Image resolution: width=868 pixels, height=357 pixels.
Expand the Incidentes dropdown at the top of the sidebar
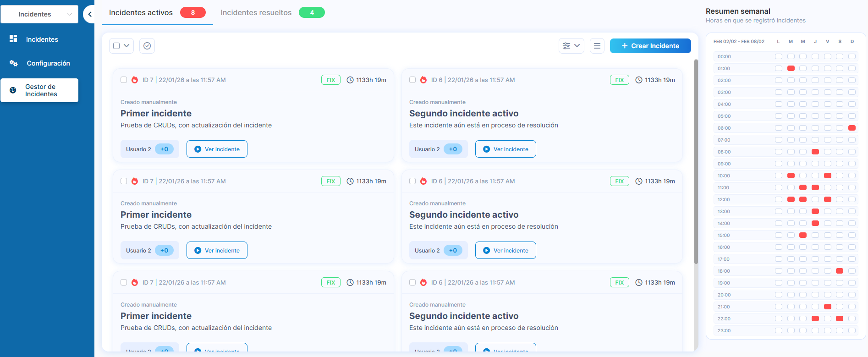pos(39,14)
